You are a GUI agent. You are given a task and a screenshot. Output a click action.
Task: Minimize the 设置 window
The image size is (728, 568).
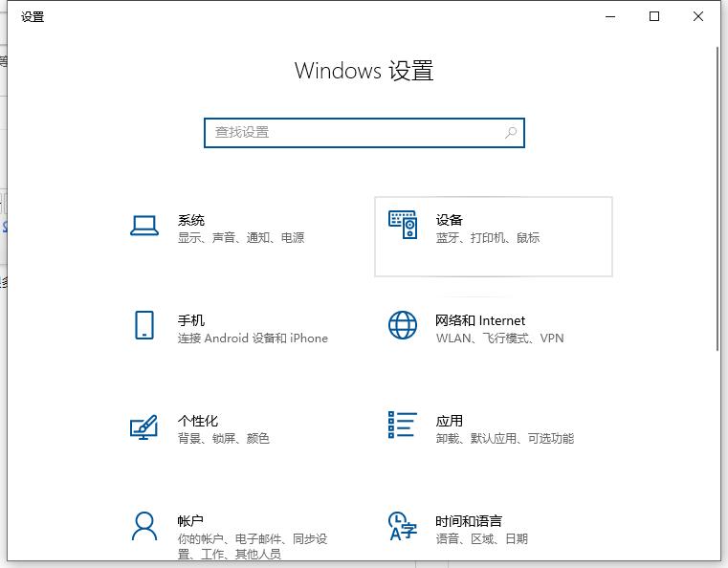pyautogui.click(x=610, y=16)
